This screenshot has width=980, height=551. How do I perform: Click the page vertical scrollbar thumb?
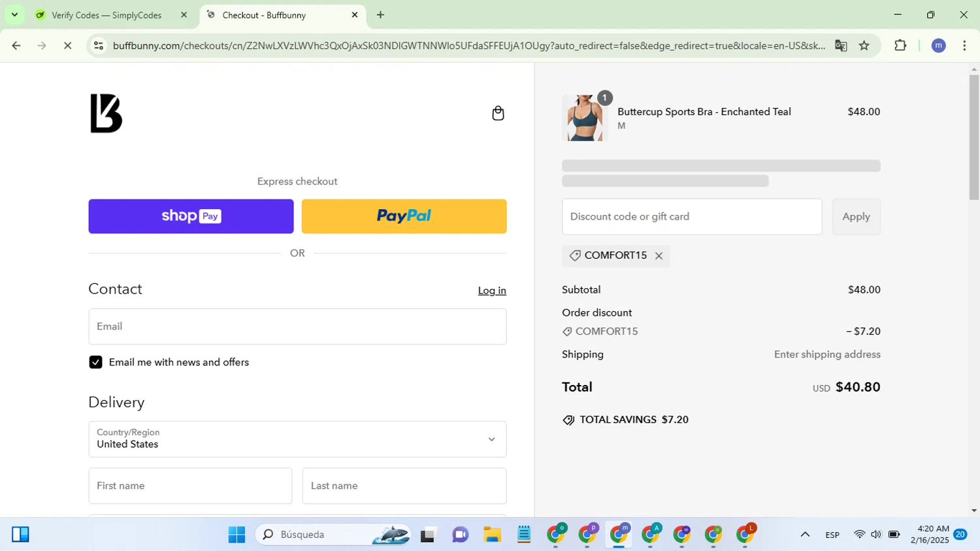click(974, 137)
